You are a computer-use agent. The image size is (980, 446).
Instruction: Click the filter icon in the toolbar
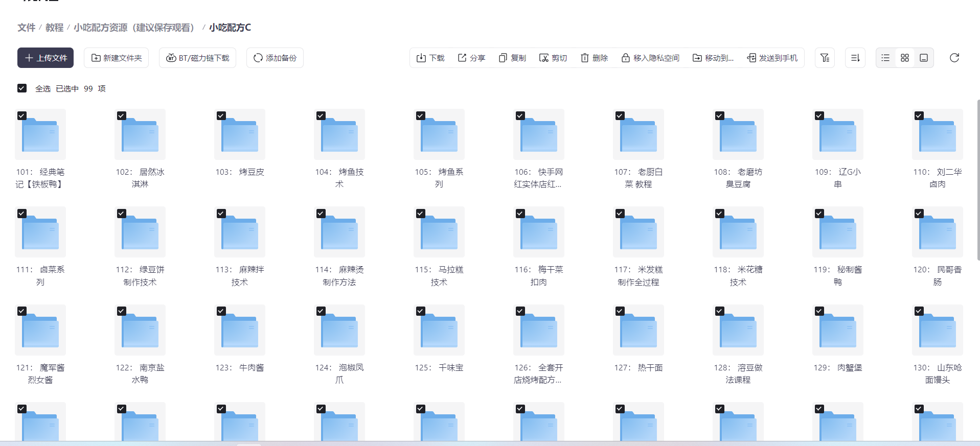(825, 58)
